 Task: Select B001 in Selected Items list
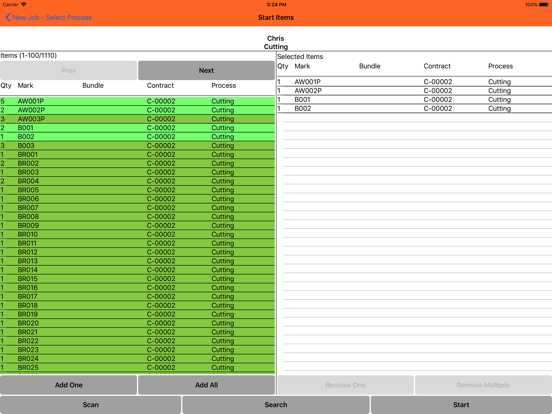(x=414, y=100)
